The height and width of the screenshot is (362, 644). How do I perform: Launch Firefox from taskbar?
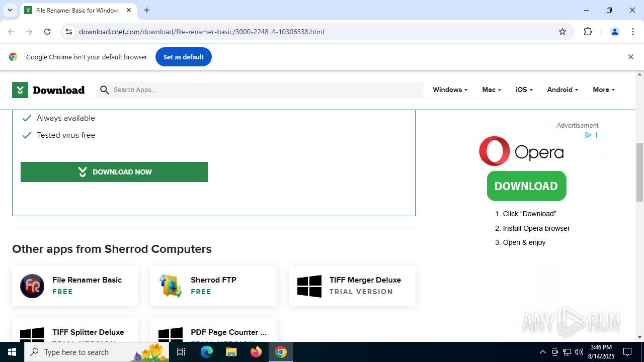click(256, 352)
